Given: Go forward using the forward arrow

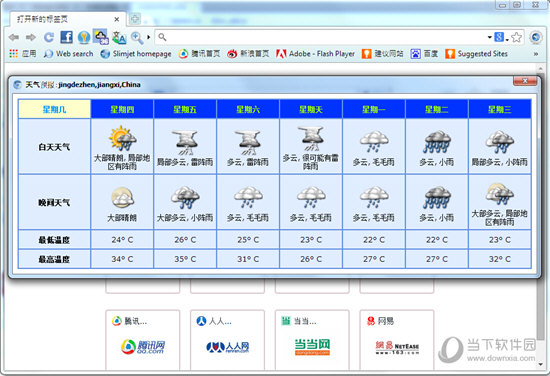Looking at the screenshot, I should click(31, 37).
